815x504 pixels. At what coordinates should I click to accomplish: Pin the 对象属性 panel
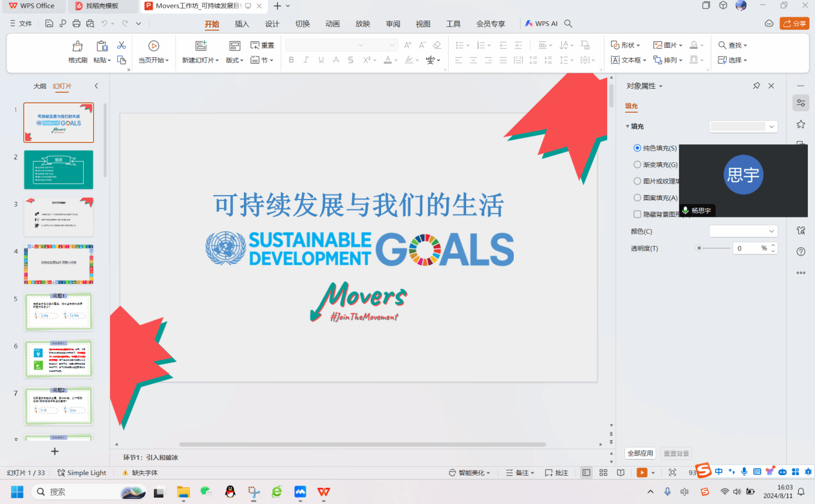[756, 86]
